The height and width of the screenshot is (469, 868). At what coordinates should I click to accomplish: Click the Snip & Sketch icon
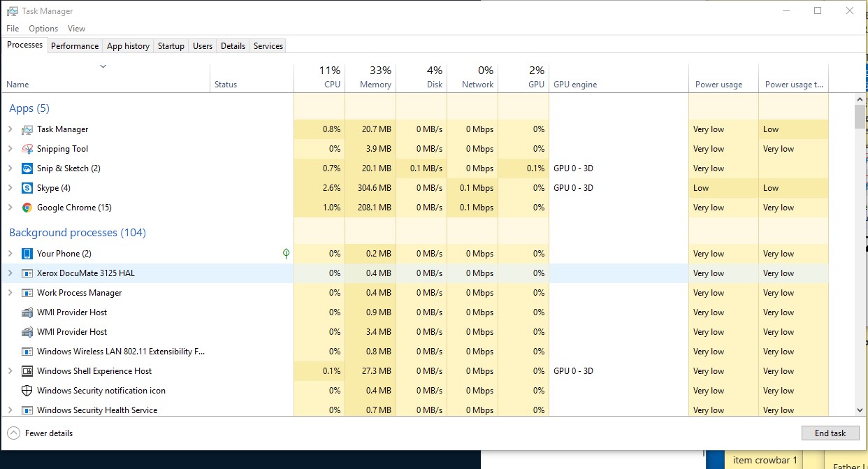click(27, 168)
